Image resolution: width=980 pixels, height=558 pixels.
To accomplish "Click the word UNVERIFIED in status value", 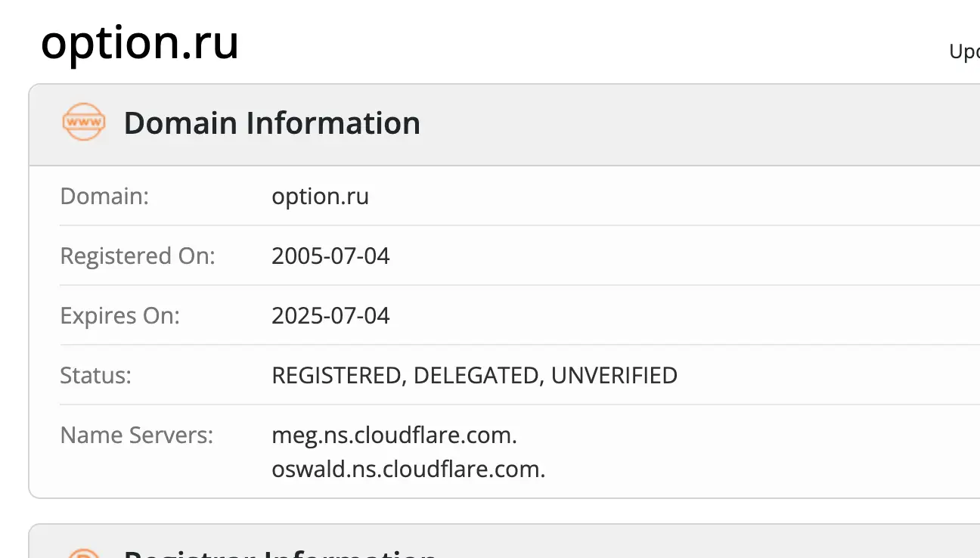I will tap(614, 375).
